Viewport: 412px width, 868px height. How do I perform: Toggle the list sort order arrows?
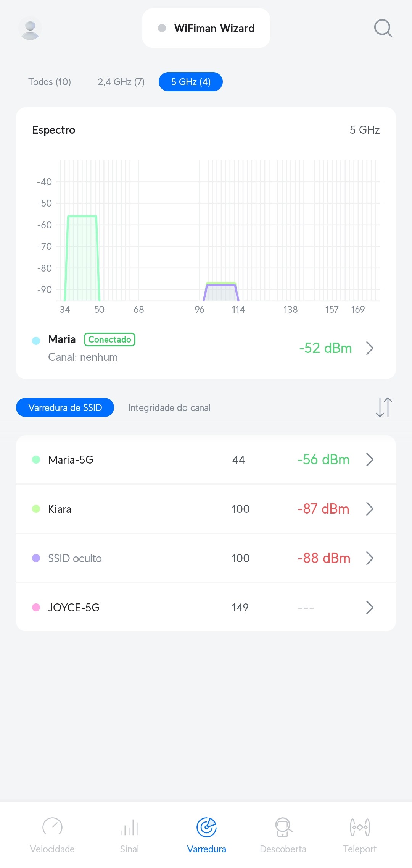pos(384,407)
